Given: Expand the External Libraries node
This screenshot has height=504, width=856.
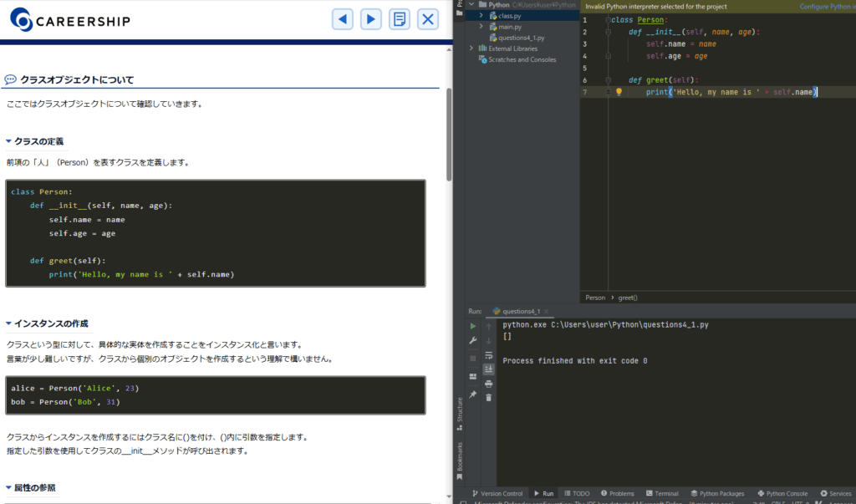Looking at the screenshot, I should (471, 48).
